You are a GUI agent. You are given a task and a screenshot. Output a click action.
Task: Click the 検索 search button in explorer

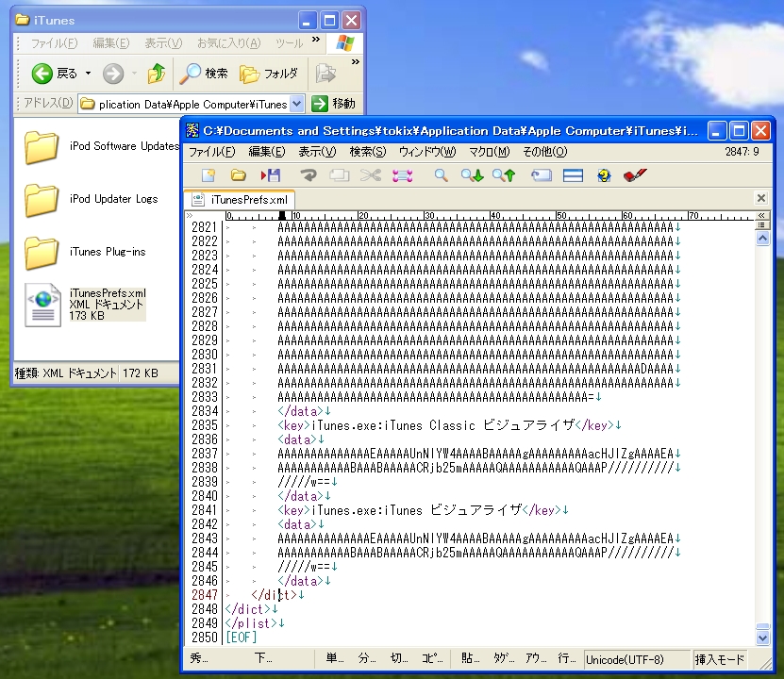coord(204,74)
